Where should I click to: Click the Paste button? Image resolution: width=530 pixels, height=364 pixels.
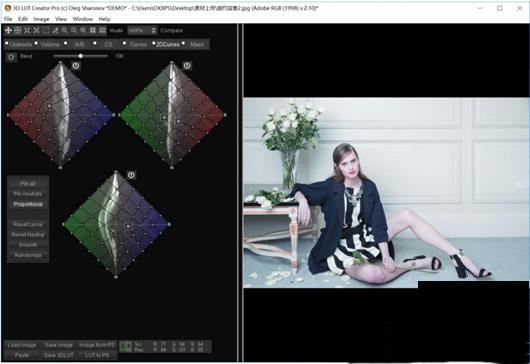pyautogui.click(x=22, y=355)
